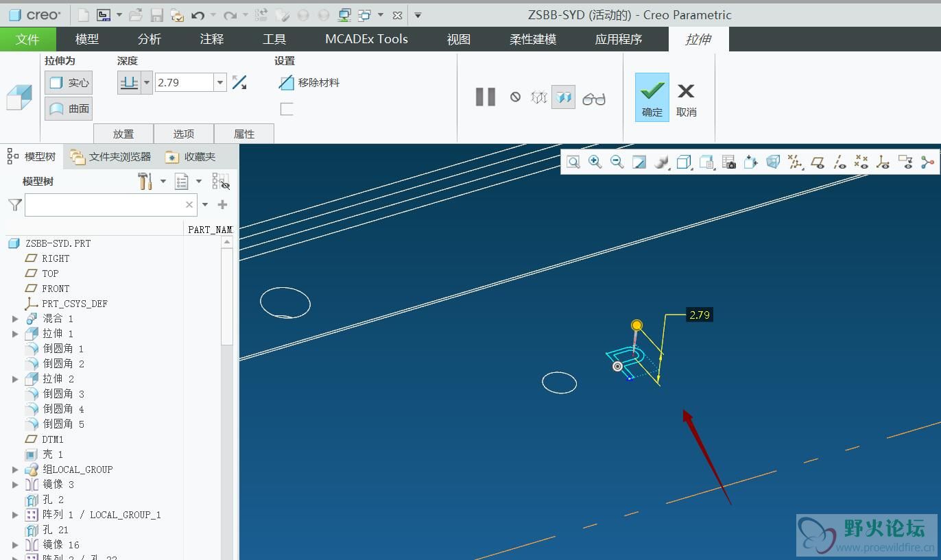Pause the extrude feature tool
This screenshot has width=941, height=560.
[486, 97]
